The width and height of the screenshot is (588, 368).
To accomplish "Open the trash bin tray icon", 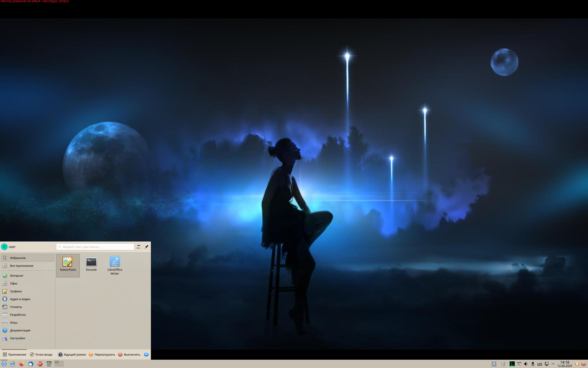I will click(x=503, y=364).
